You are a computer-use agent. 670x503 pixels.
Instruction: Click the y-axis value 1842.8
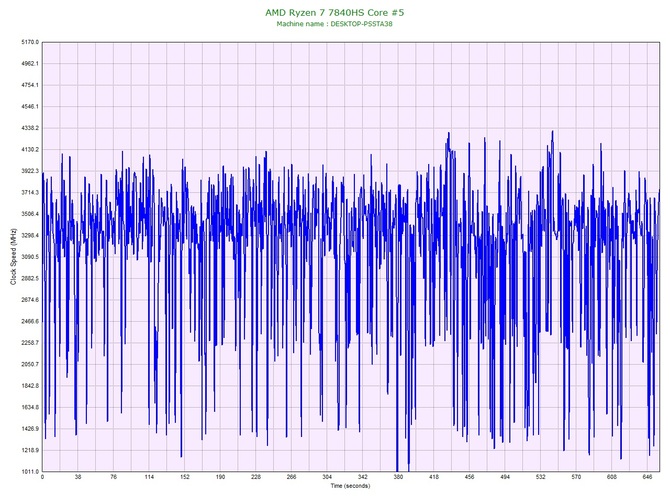(x=30, y=386)
